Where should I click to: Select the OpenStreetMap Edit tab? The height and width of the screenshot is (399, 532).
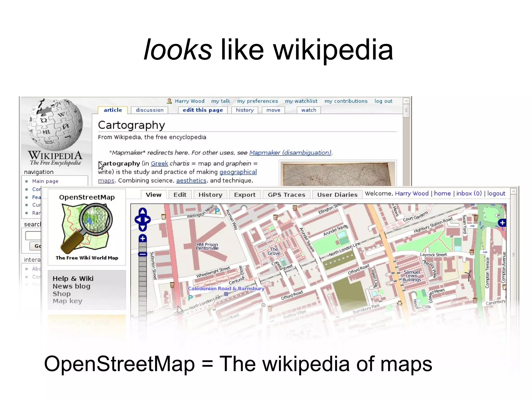[x=180, y=195]
